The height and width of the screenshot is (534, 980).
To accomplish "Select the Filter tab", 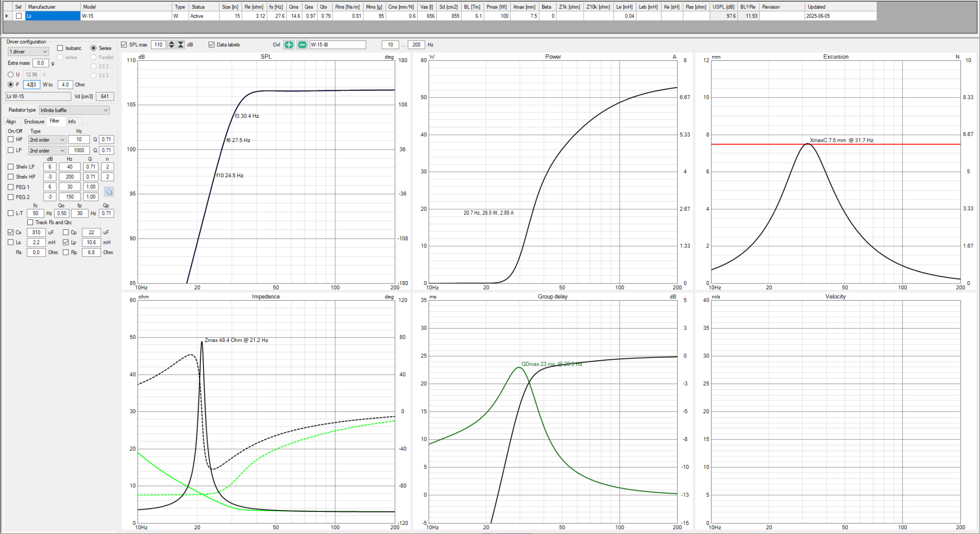I will pos(55,121).
